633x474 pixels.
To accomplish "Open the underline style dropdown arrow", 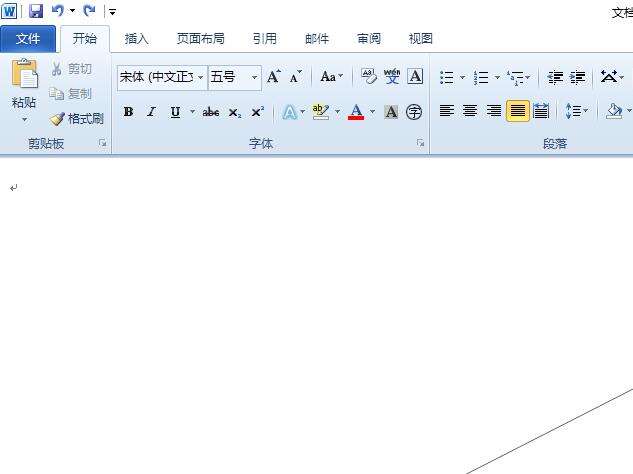I will [x=193, y=111].
